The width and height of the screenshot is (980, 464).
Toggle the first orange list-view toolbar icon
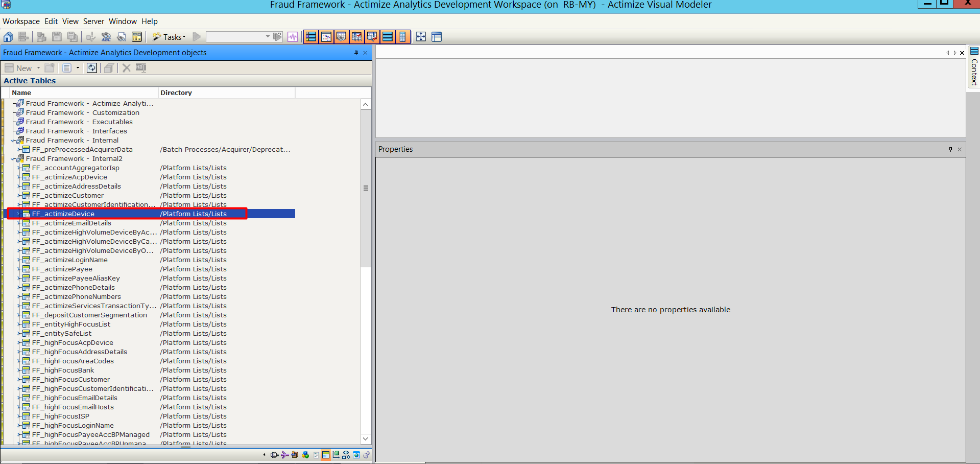(311, 37)
